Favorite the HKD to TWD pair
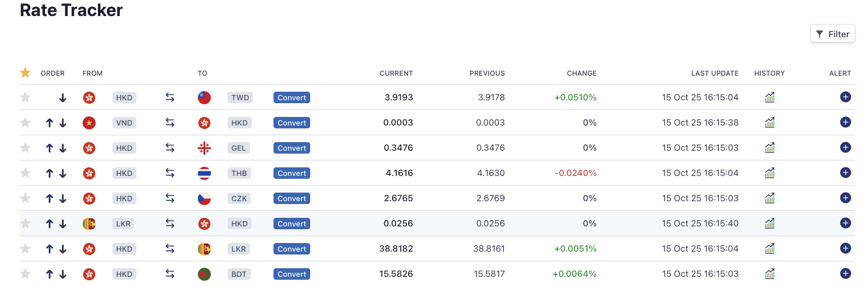The image size is (868, 286). [25, 97]
